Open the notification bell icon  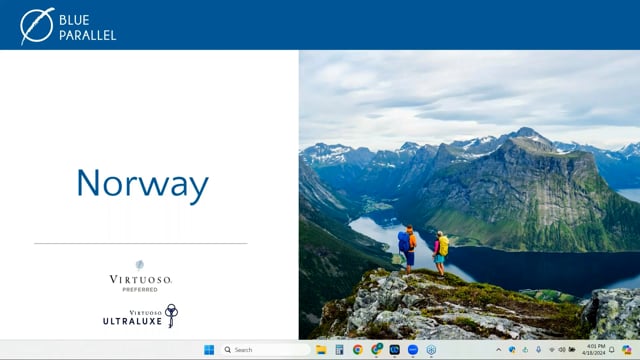click(x=611, y=350)
